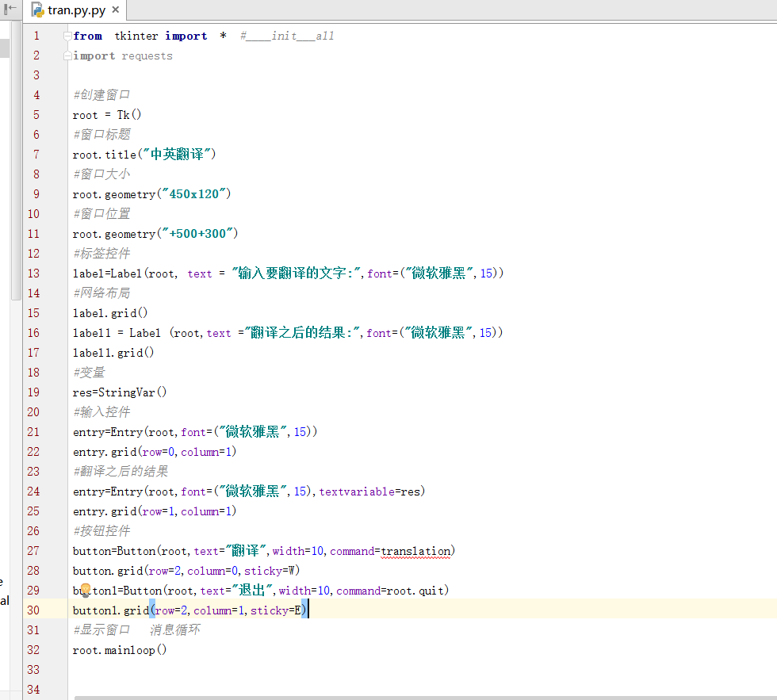Screen dimensions: 777x700
Task: Click the geometry string "450x120"
Action: 194,193
